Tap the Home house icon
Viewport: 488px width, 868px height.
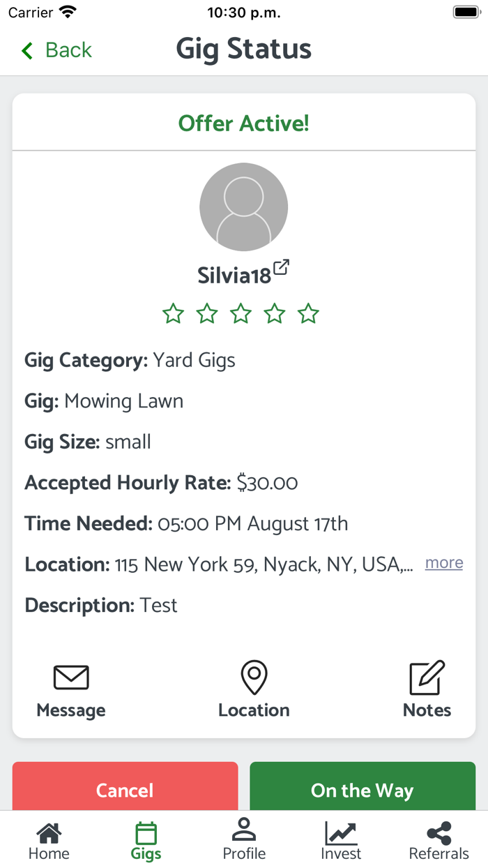click(49, 833)
